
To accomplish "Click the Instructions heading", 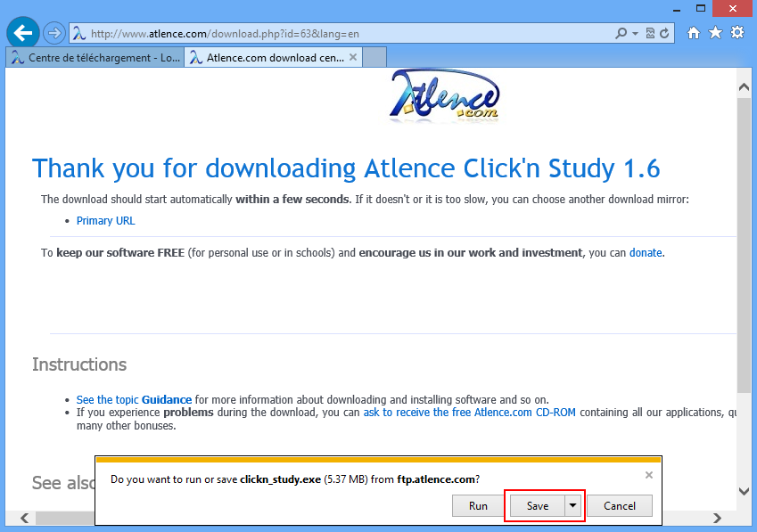I will [x=79, y=364].
